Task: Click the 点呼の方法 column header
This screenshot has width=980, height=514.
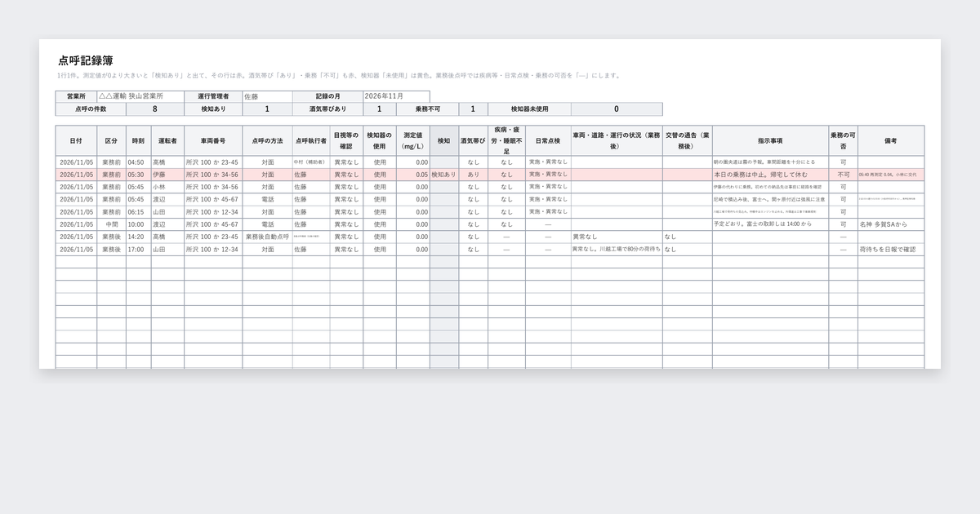Action: pyautogui.click(x=267, y=140)
